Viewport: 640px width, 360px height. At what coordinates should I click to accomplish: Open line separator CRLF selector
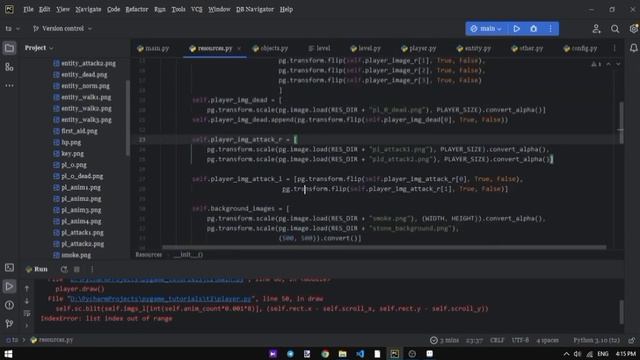497,340
